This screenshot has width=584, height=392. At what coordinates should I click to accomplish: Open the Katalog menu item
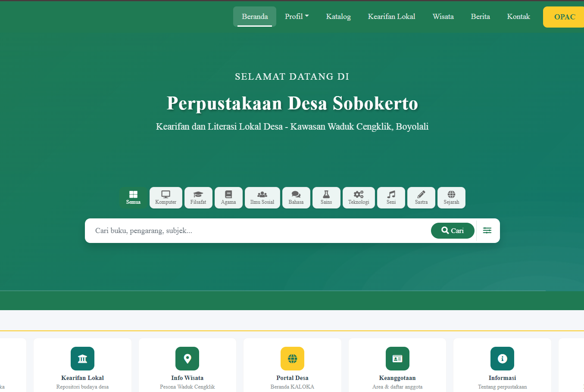coord(338,16)
